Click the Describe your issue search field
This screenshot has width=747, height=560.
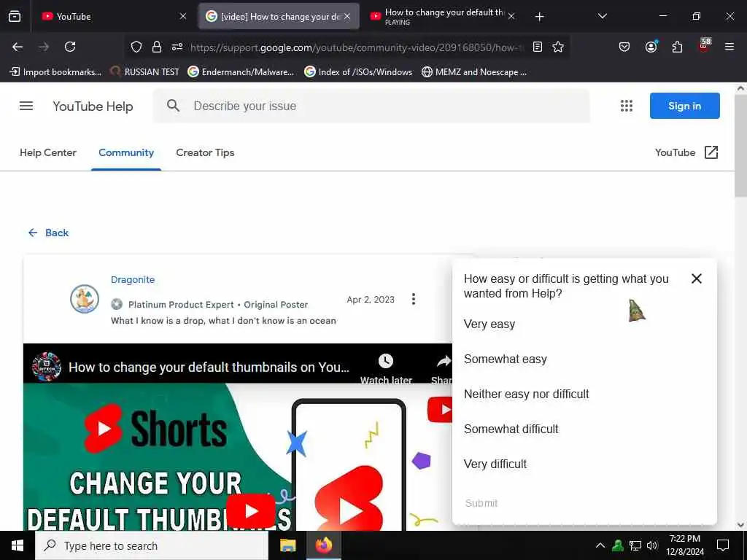pos(371,106)
